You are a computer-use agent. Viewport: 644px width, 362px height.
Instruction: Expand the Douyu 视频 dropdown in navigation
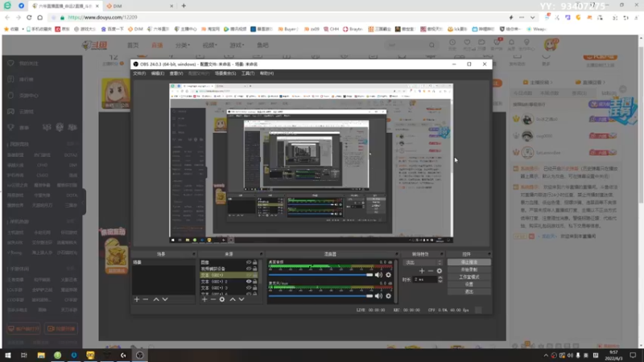[x=209, y=45]
